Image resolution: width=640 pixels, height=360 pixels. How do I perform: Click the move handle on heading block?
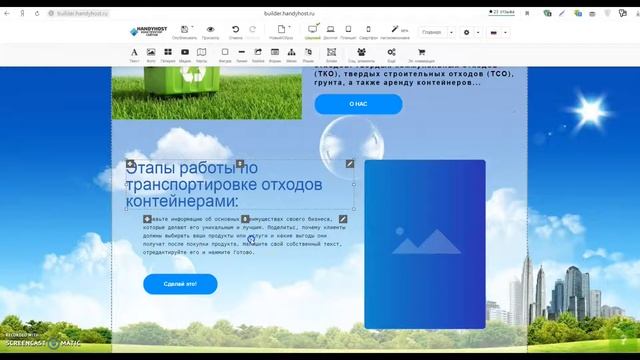pos(130,164)
